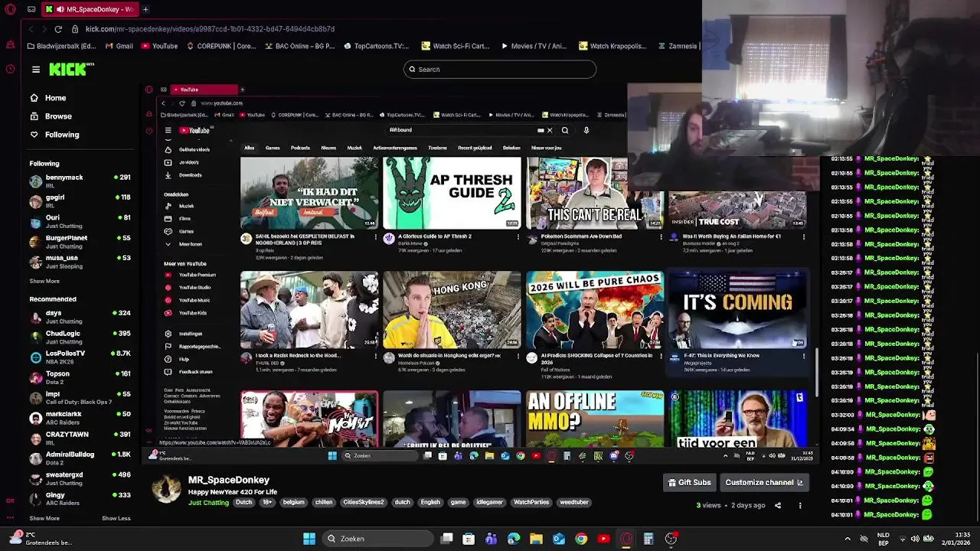This screenshot has width=980, height=551.
Task: Expand Following list with Show More
Action: click(x=44, y=281)
